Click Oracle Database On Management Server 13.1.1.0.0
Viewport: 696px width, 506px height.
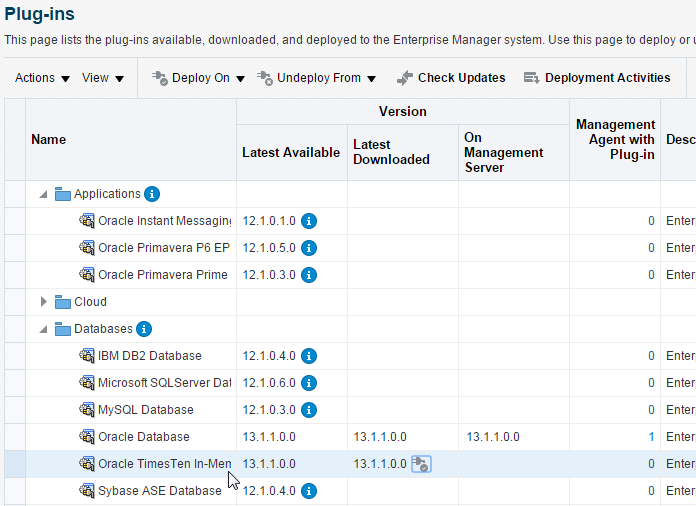[x=493, y=437]
